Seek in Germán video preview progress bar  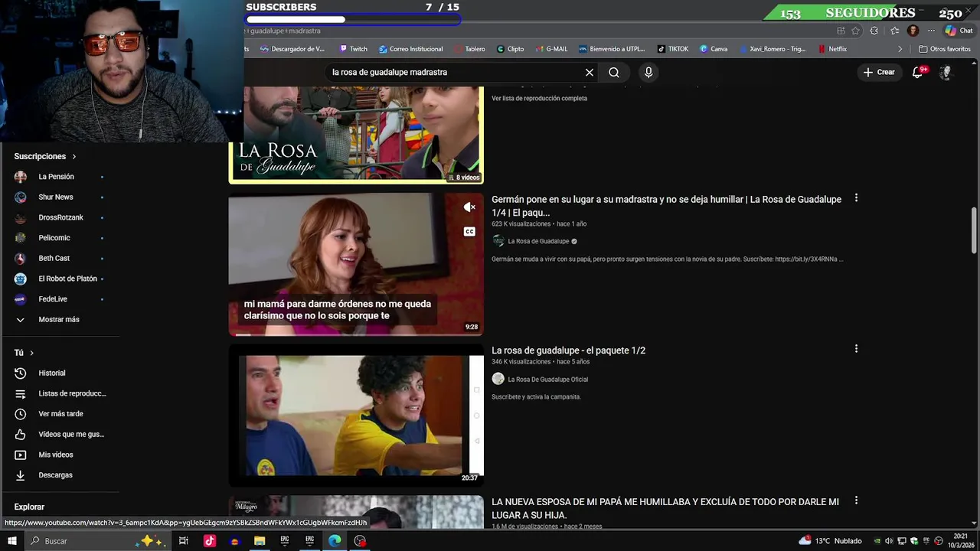tap(356, 334)
